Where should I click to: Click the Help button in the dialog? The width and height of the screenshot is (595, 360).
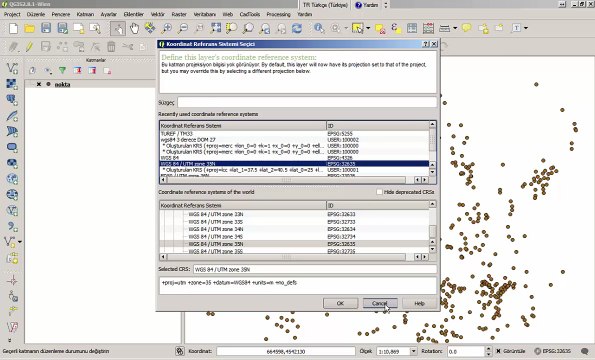click(419, 303)
